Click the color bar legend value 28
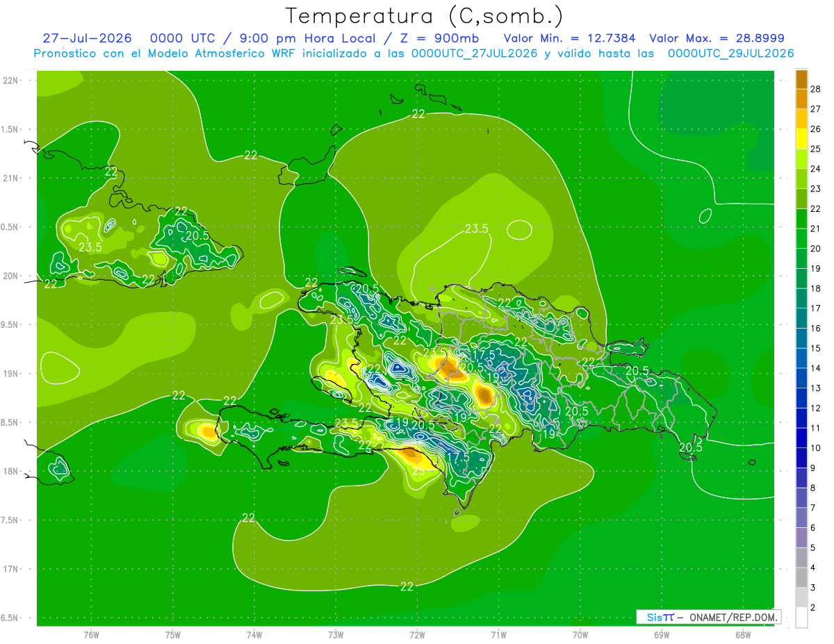Image resolution: width=834 pixels, height=644 pixels. click(x=815, y=89)
